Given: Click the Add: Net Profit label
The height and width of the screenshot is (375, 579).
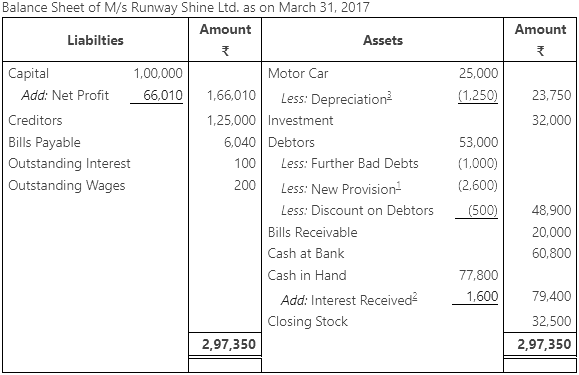Looking at the screenshot, I should [65, 95].
